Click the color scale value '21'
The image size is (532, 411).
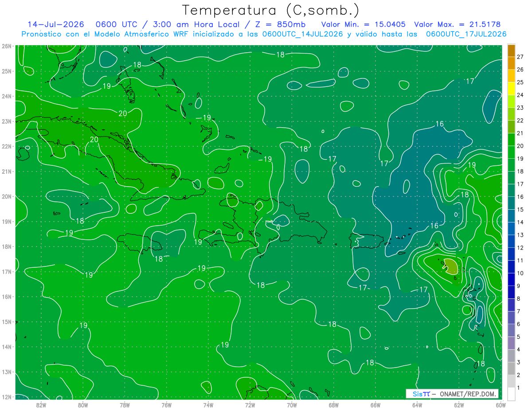click(520, 133)
